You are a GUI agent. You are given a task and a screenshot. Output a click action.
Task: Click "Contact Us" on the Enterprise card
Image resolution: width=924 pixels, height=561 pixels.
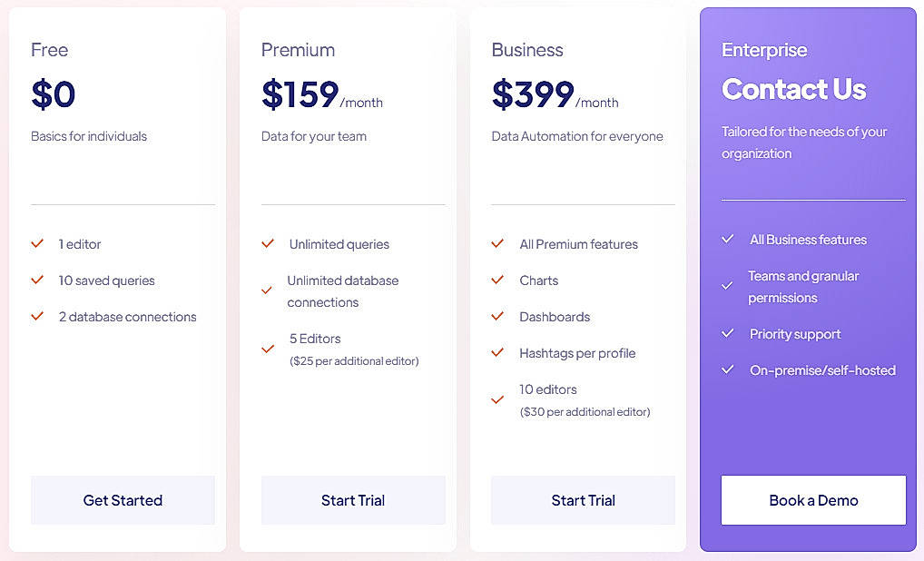793,89
